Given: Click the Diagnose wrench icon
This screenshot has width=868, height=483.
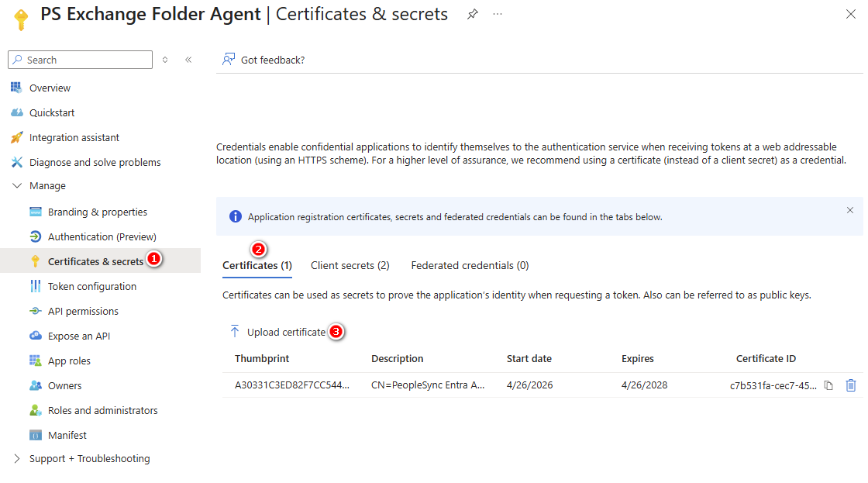Looking at the screenshot, I should 16,162.
